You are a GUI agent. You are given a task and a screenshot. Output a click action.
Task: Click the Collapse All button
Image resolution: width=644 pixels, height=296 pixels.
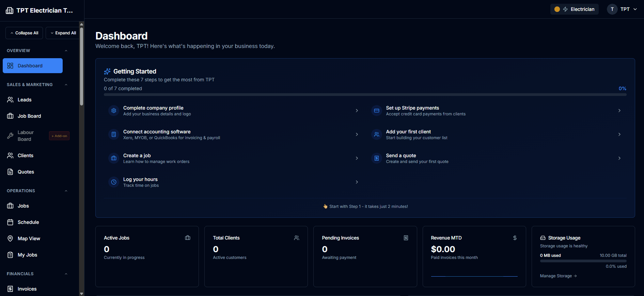tap(24, 33)
